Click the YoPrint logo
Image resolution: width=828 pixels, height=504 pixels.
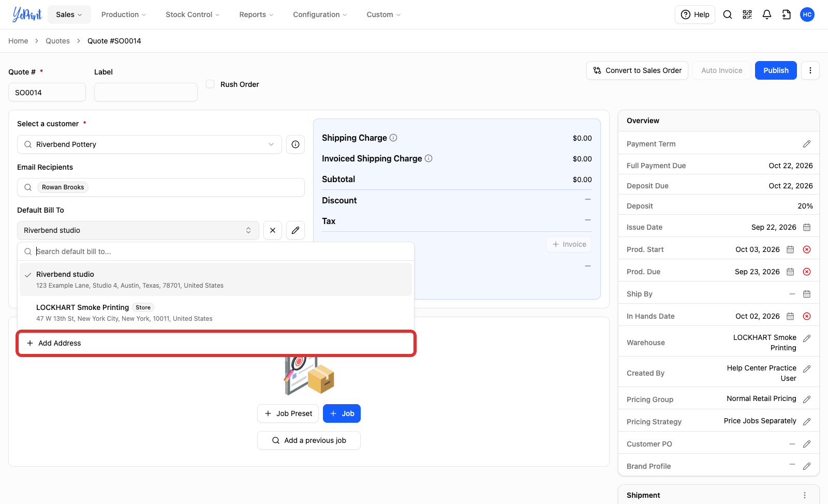click(x=27, y=14)
